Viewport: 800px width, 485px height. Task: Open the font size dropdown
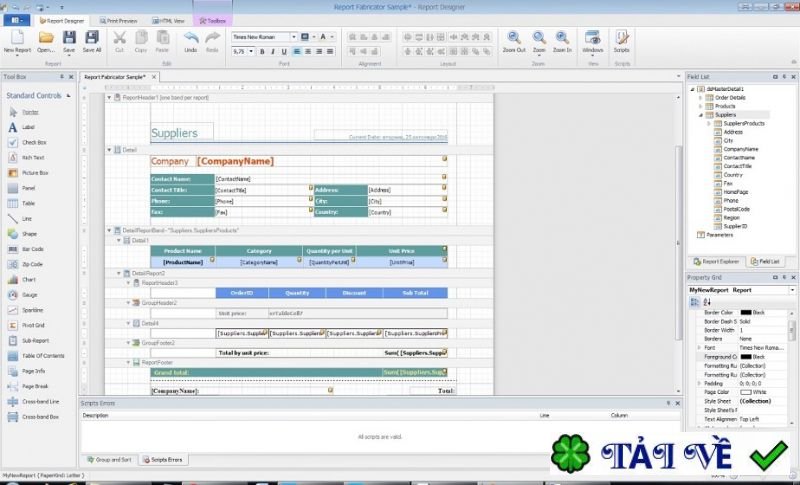pyautogui.click(x=251, y=52)
